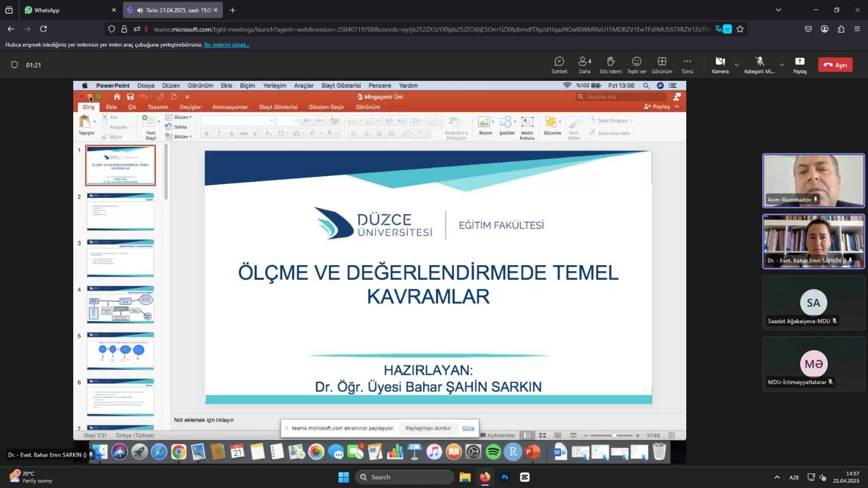The height and width of the screenshot is (488, 868).
Task: Insert a Metin Kutusu text box
Action: coord(527,128)
